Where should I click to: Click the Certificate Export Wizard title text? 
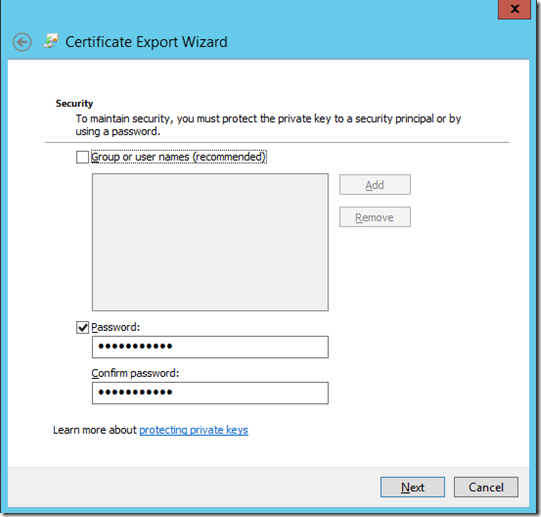tap(146, 42)
